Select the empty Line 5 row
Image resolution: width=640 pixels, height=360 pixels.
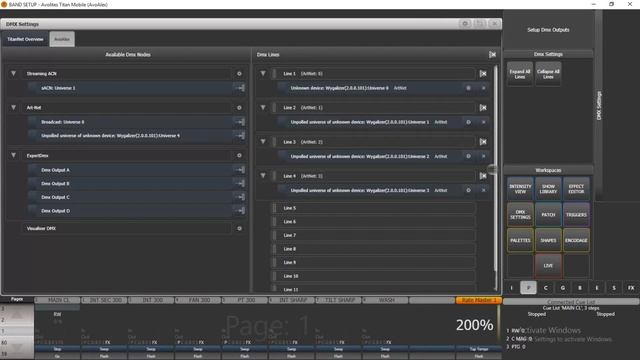click(374, 208)
